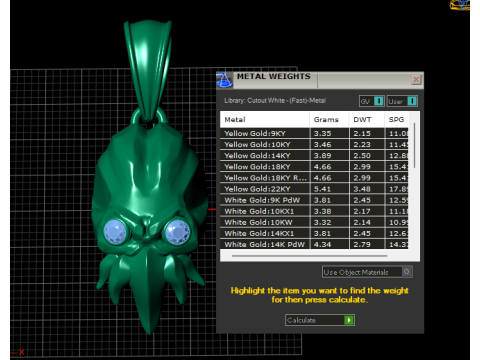The width and height of the screenshot is (480, 360).
Task: Select the Yellow Gold:22KY row
Action: tap(314, 189)
